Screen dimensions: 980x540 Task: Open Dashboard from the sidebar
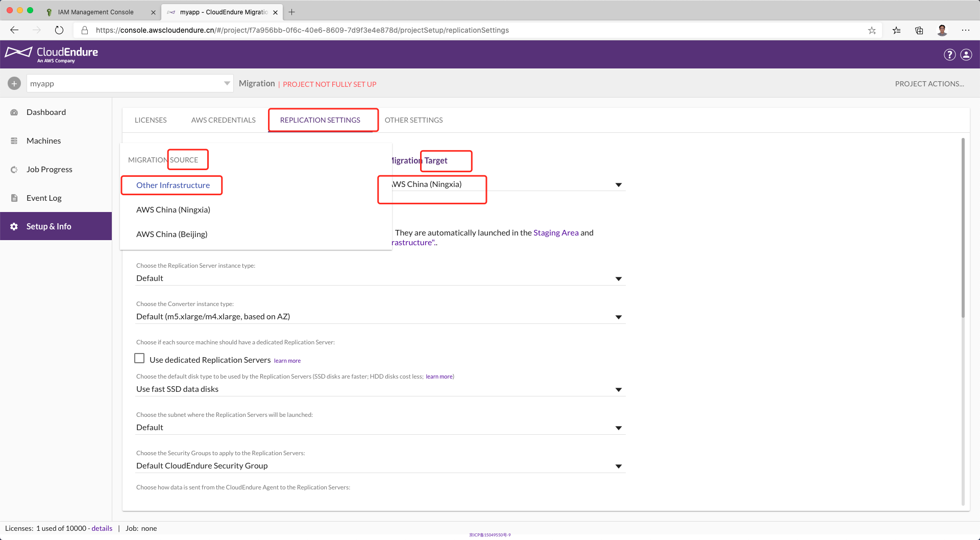(x=46, y=112)
